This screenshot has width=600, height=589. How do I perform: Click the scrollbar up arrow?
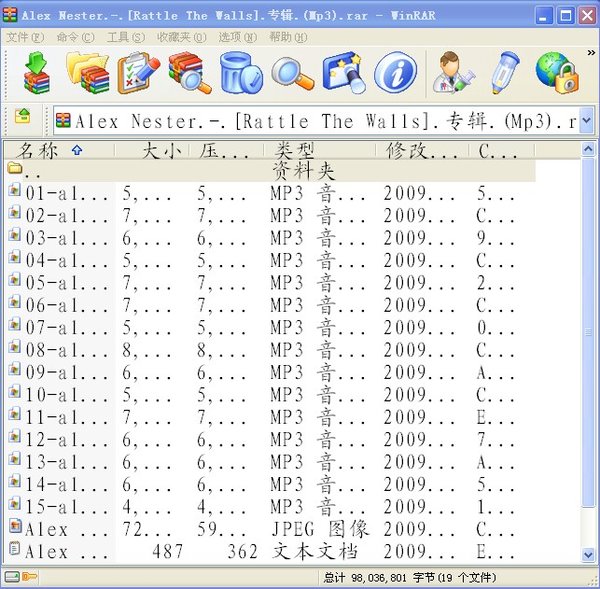pos(588,149)
